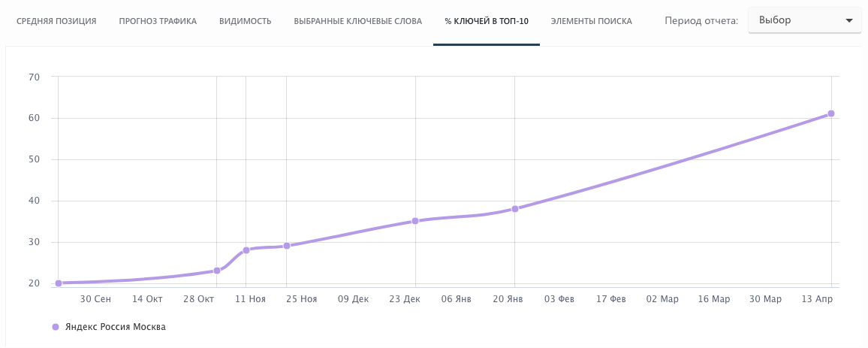Click the purple legend dot for Яндекс
This screenshot has height=348, width=868.
click(56, 328)
